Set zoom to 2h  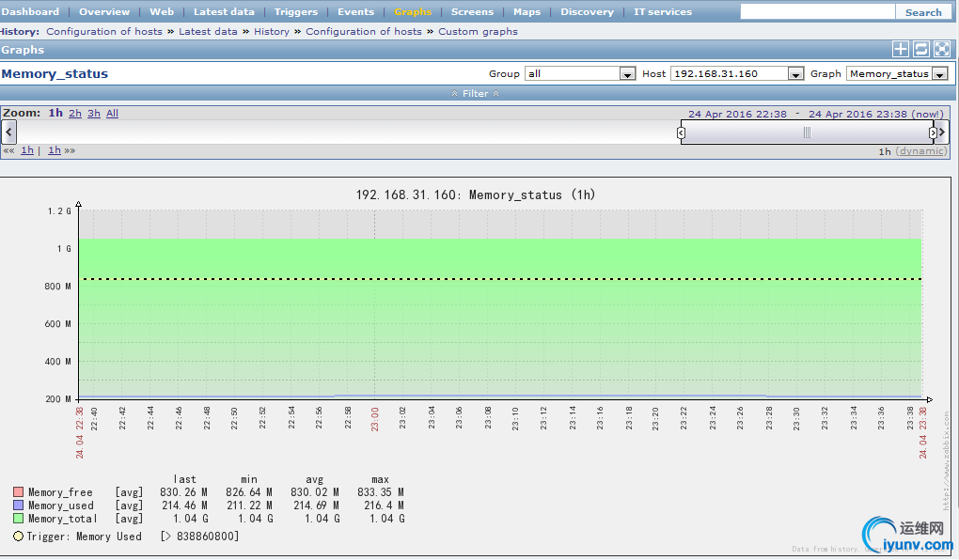coord(75,114)
